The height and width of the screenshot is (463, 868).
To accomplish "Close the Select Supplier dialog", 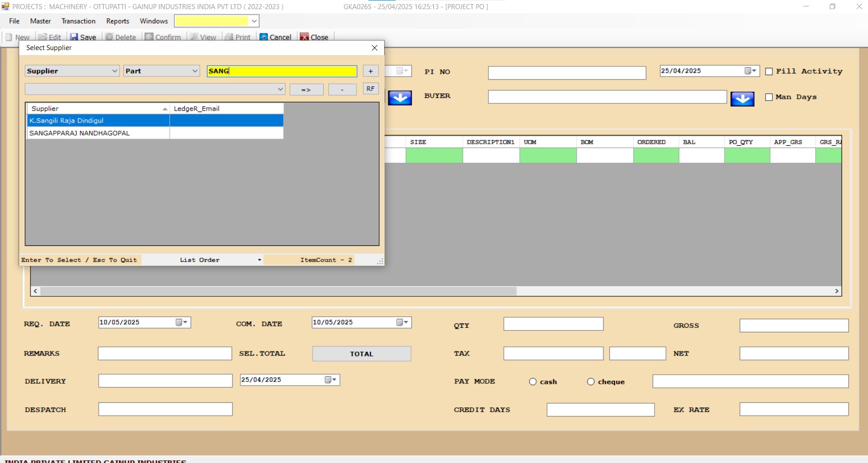I will pos(374,48).
